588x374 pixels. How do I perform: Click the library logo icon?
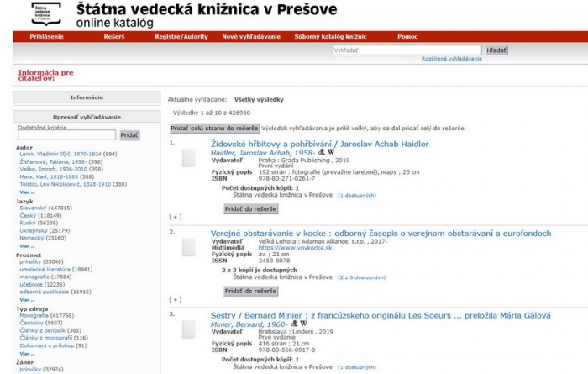pos(45,14)
